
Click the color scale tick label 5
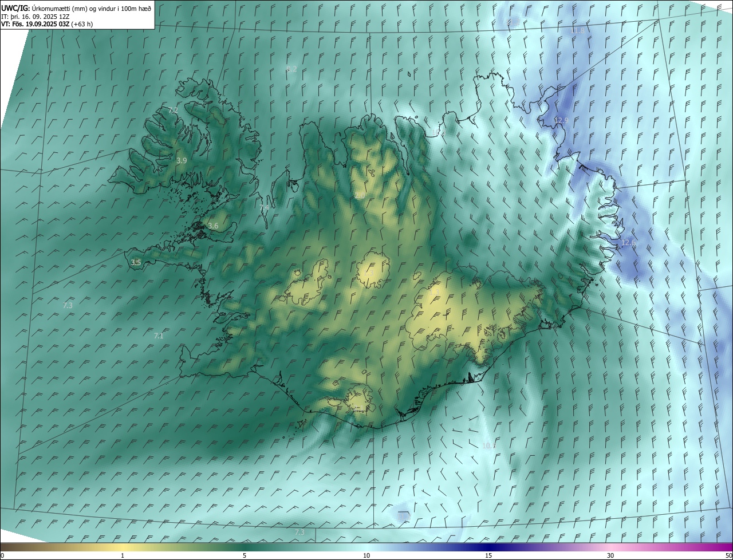(245, 555)
